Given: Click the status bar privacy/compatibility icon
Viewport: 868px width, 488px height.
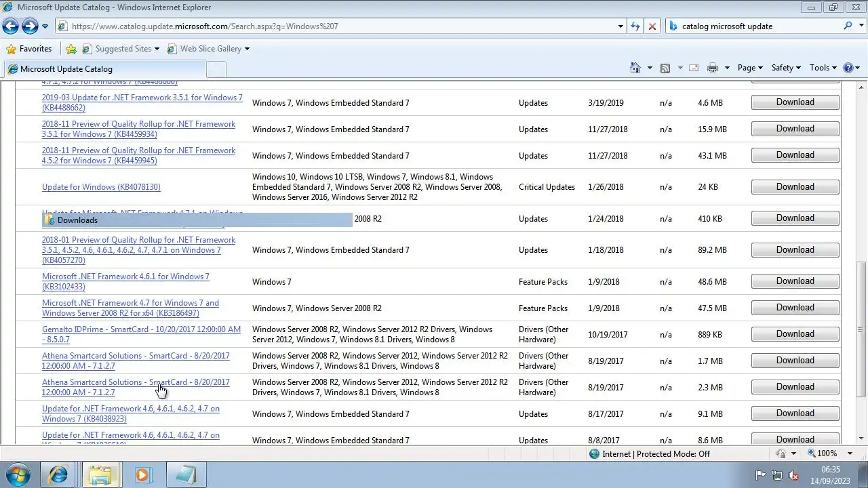Looking at the screenshot, I should point(781,453).
